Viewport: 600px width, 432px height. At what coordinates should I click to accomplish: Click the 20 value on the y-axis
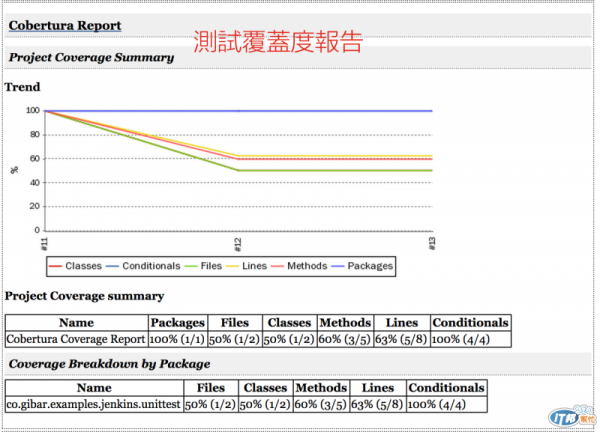click(35, 206)
